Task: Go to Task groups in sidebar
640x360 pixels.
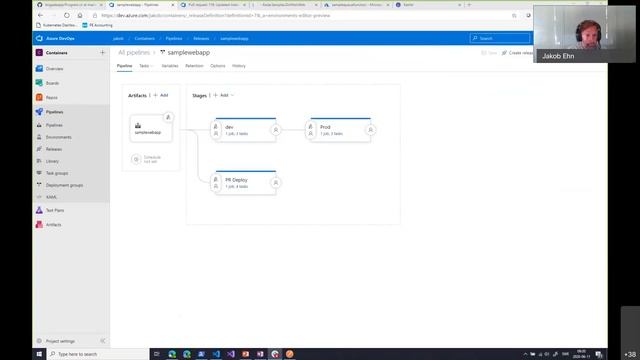Action: click(57, 173)
